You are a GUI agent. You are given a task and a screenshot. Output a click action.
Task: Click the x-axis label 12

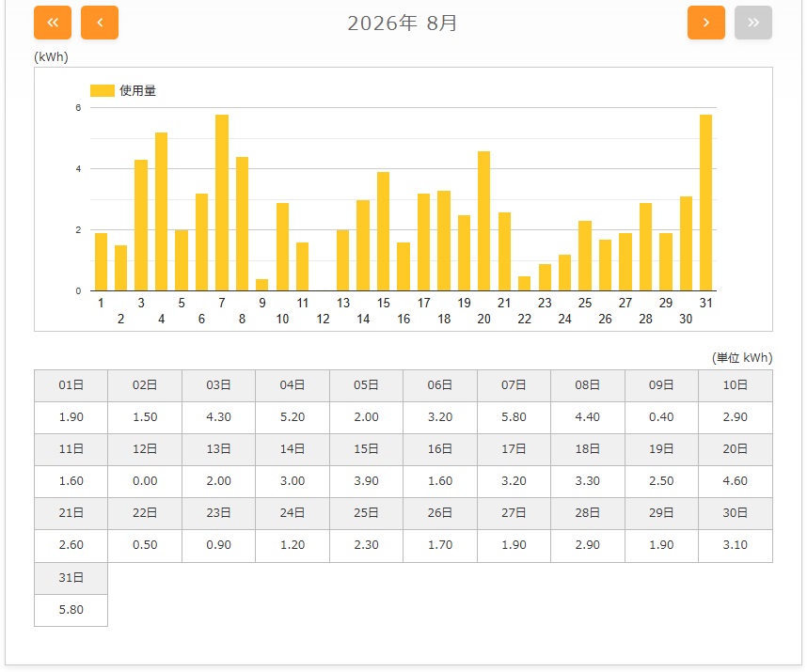(x=323, y=319)
